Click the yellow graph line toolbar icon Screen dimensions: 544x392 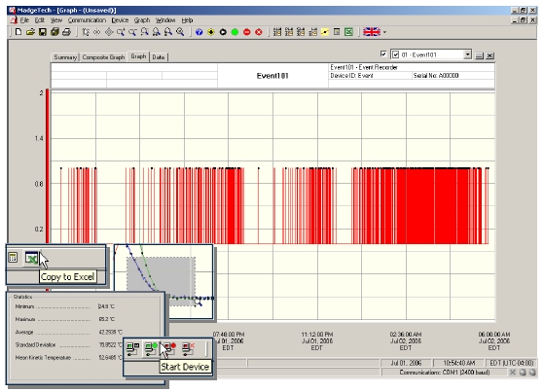pyautogui.click(x=325, y=32)
